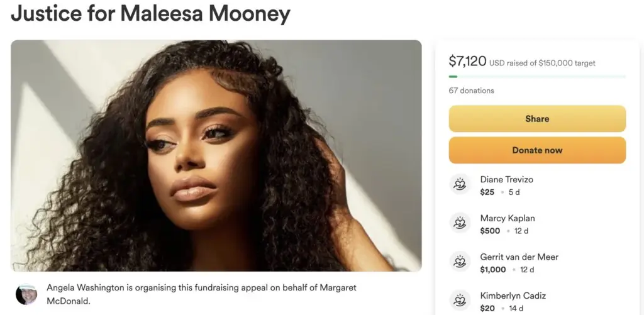Click the donation icon beside Marcy Kaplan
The height and width of the screenshot is (315, 644).
click(460, 223)
